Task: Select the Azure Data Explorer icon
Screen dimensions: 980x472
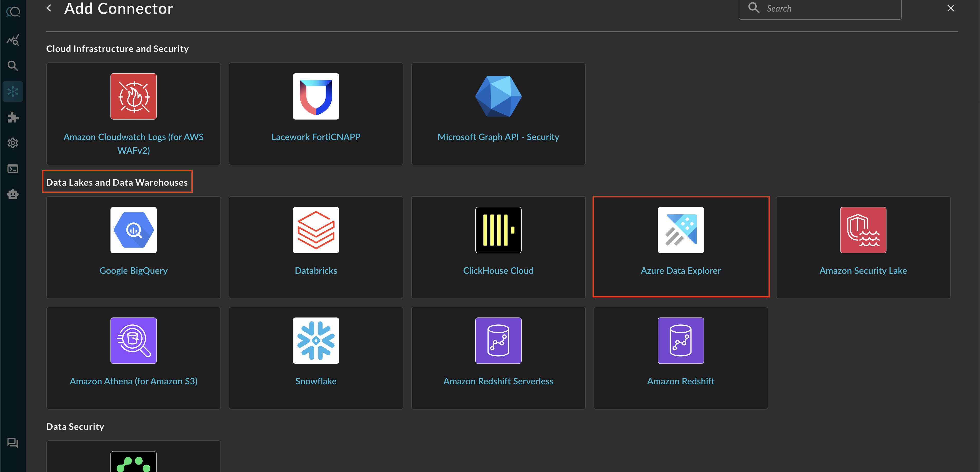Action: (x=681, y=230)
